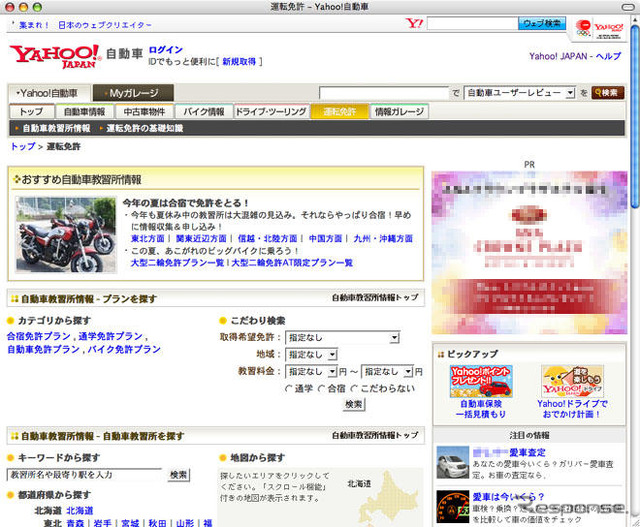640x527 pixels.
Task: Open the 九州・沖縄方面 link
Action: [x=383, y=238]
